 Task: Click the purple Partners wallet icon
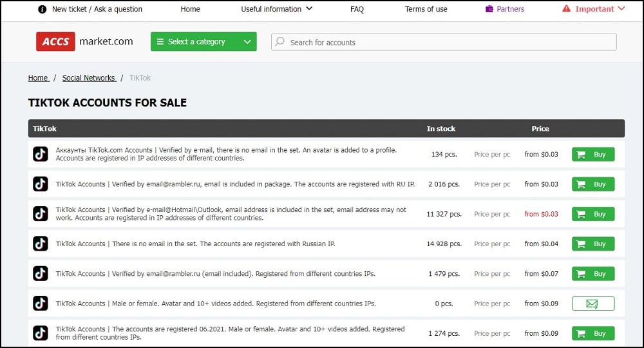click(489, 8)
